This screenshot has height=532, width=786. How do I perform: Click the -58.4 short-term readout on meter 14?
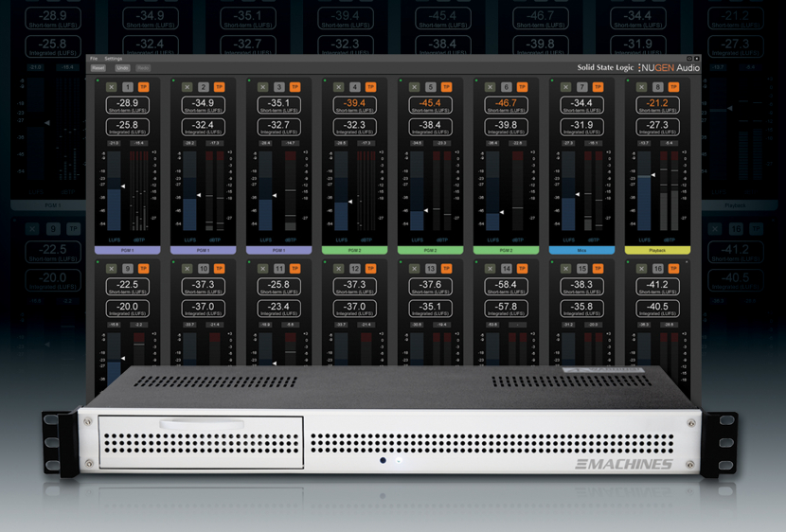pos(506,287)
